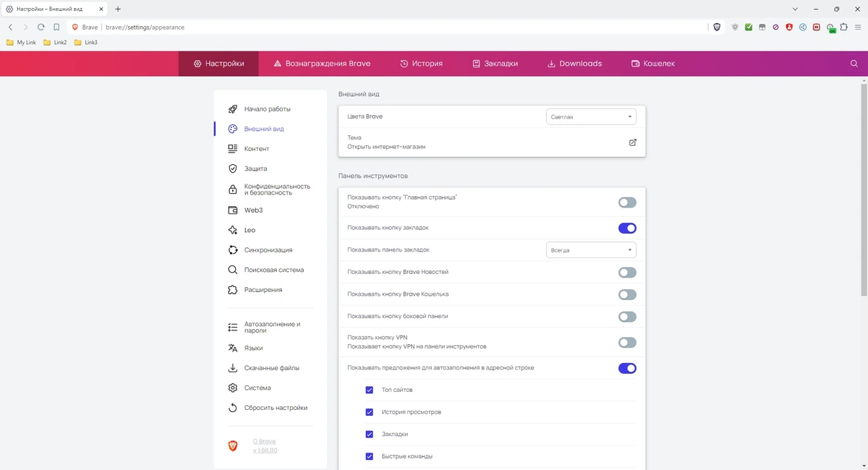Disable Показывать кнопку закладок toggle
This screenshot has height=470, width=868.
point(627,228)
